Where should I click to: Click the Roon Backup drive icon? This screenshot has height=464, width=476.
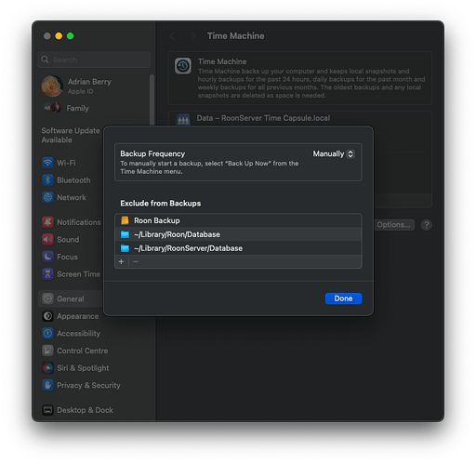click(125, 220)
